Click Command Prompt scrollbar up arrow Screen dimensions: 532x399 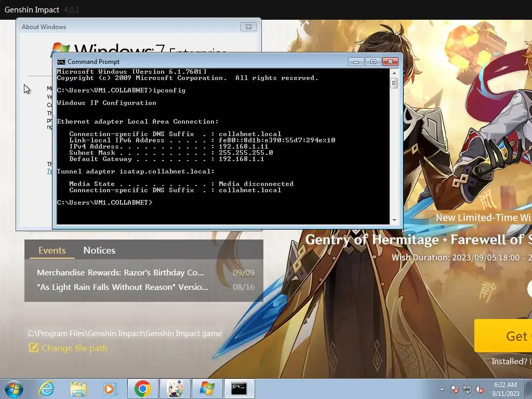pyautogui.click(x=394, y=73)
